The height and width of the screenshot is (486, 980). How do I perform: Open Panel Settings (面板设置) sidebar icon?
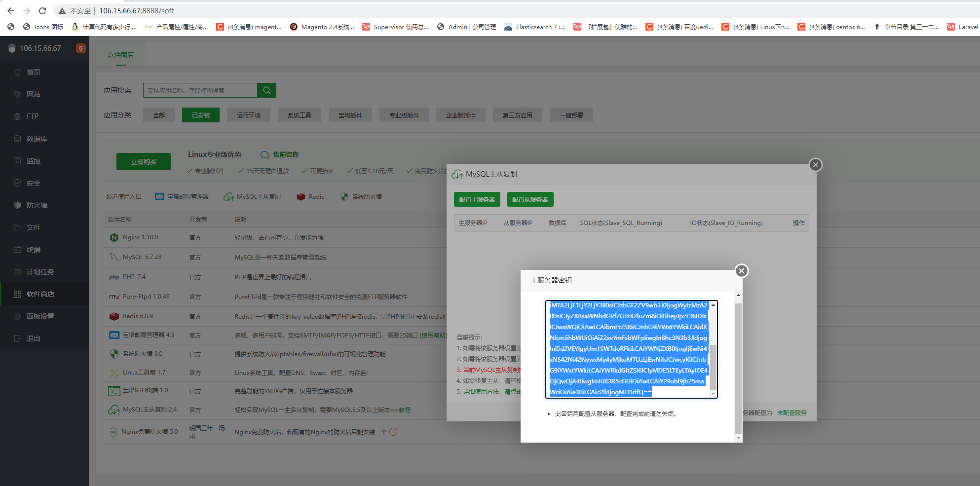coord(17,316)
